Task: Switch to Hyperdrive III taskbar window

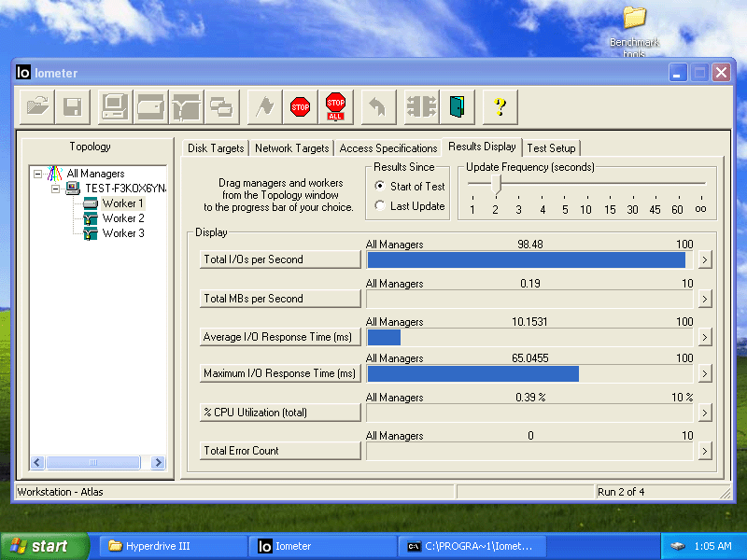Action: [x=173, y=546]
